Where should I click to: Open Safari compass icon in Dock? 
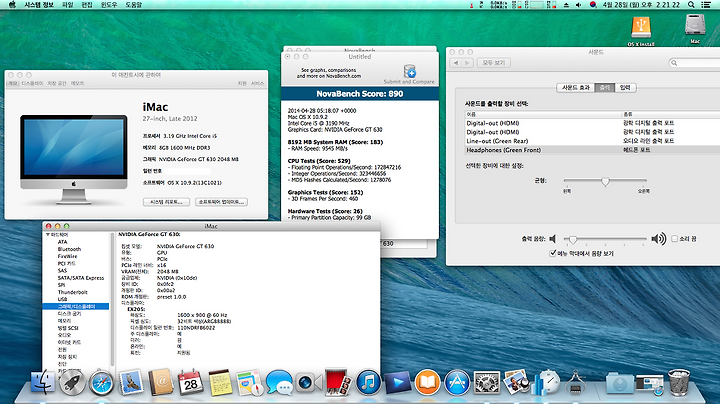pyautogui.click(x=101, y=383)
